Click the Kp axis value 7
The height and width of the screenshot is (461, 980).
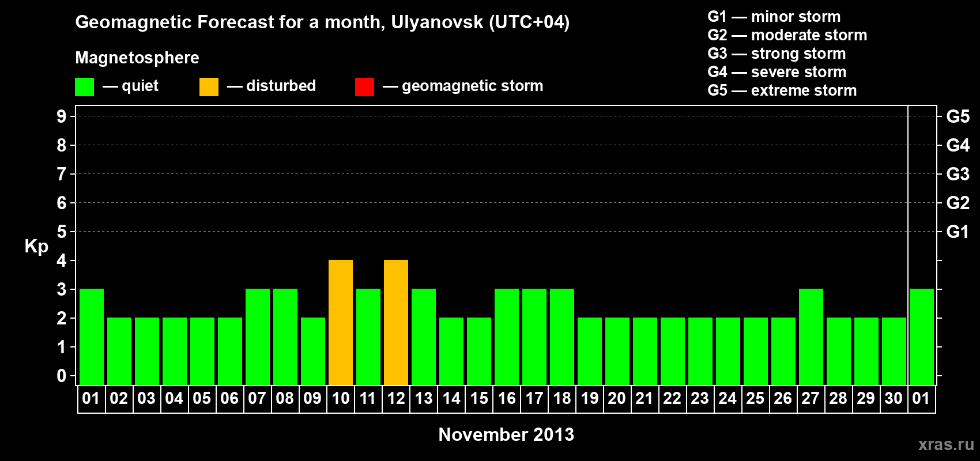coord(62,174)
